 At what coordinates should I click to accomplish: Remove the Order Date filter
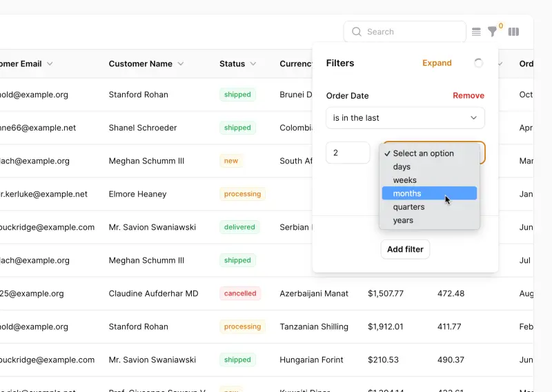(x=468, y=96)
